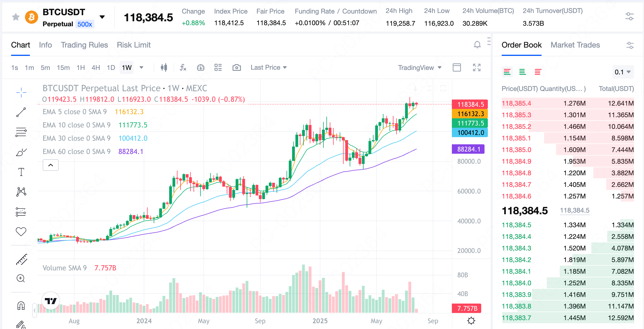Add BTCUSDT to favorites with star icon

(16, 17)
